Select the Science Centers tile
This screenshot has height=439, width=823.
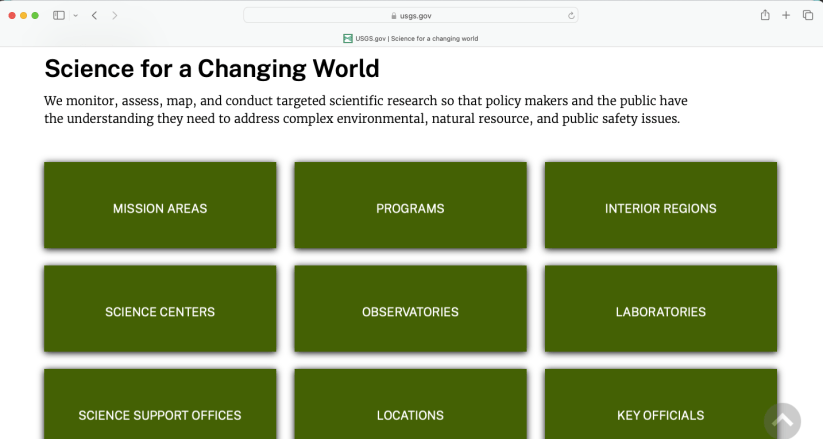point(160,311)
